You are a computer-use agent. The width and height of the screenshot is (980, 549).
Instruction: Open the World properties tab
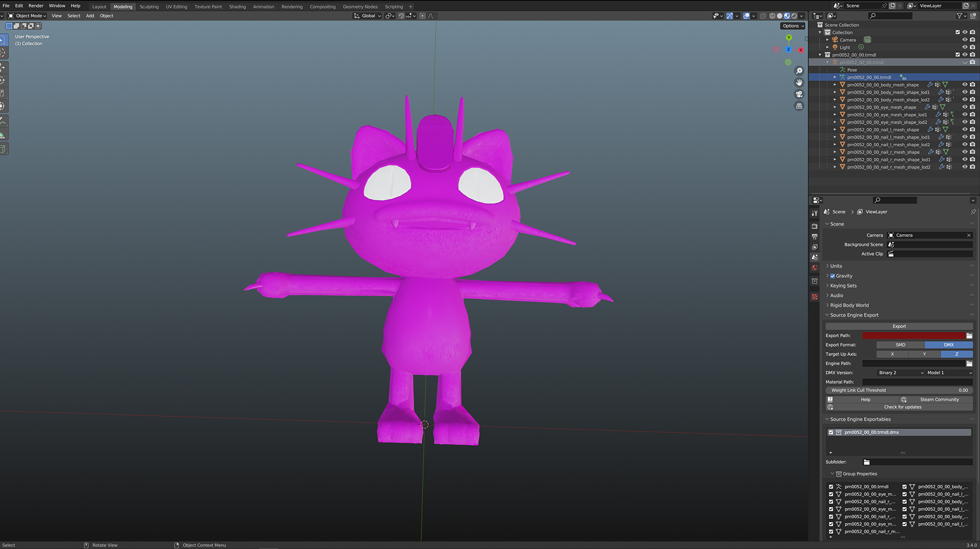point(814,268)
